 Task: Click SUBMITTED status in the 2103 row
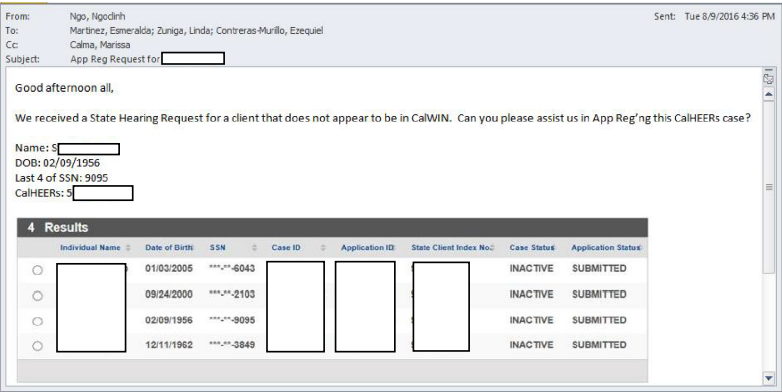[599, 294]
